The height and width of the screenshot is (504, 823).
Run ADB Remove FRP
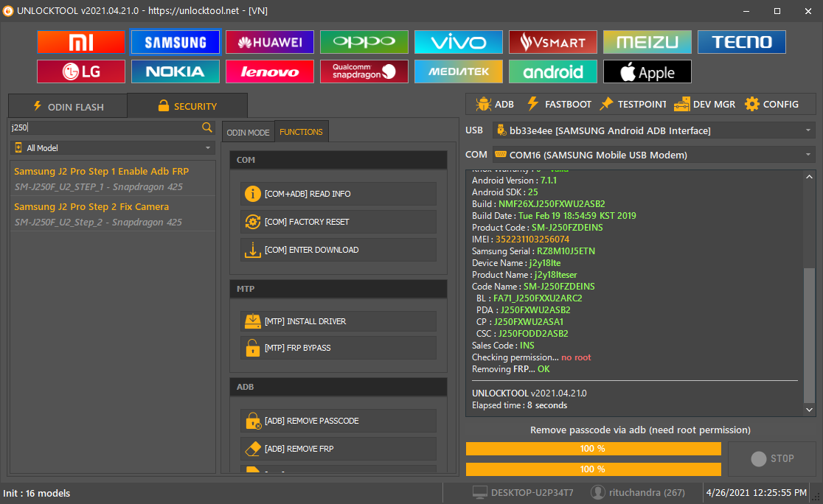[338, 449]
